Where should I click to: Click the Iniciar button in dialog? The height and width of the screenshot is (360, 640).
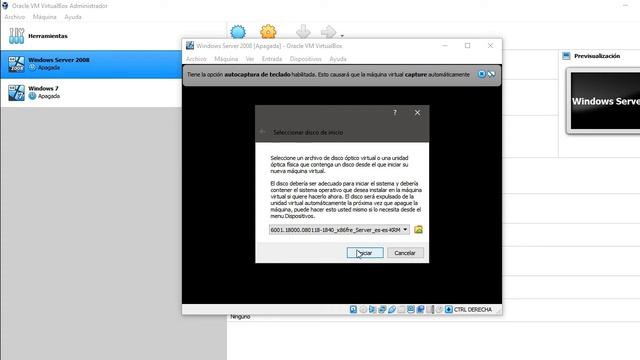[365, 253]
